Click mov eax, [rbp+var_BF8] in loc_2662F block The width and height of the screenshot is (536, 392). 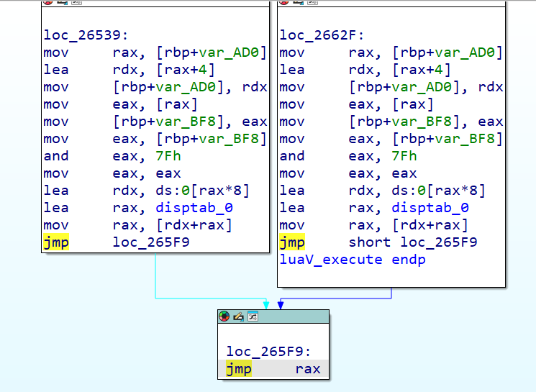pos(391,139)
